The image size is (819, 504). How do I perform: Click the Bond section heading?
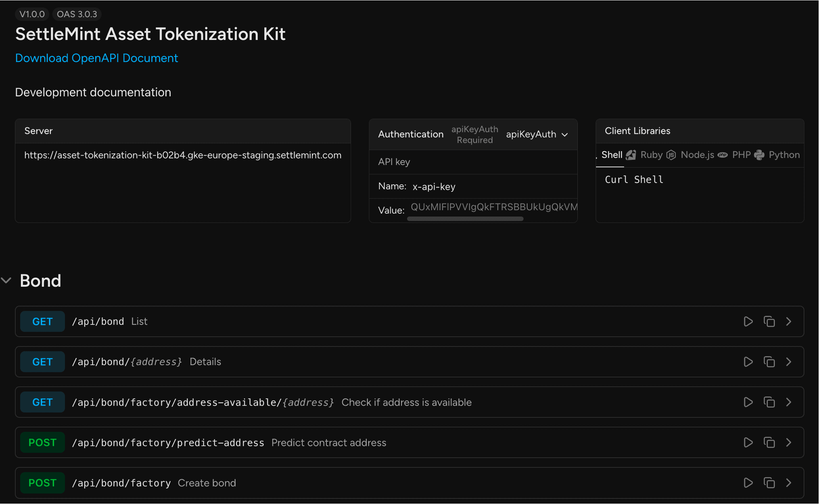40,281
